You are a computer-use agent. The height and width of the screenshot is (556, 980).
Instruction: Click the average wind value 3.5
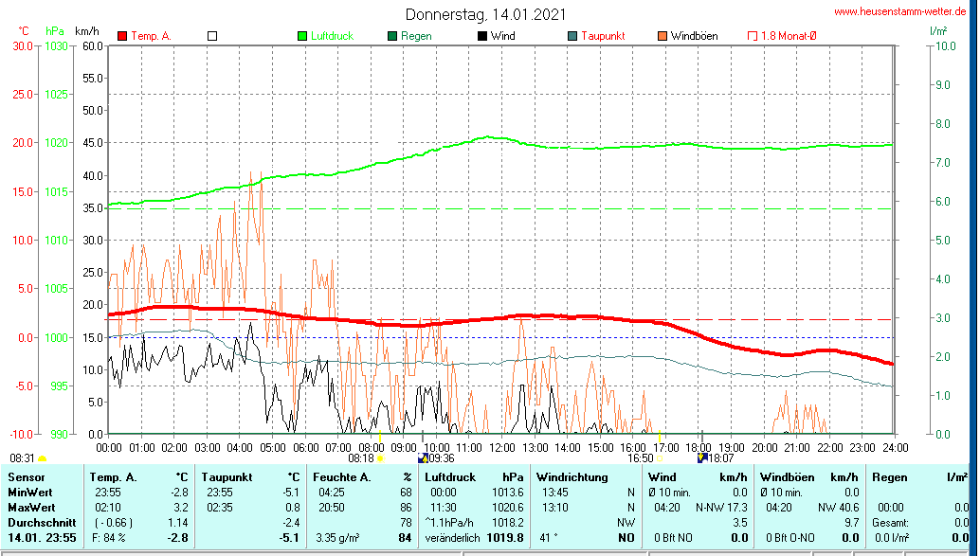pos(740,522)
